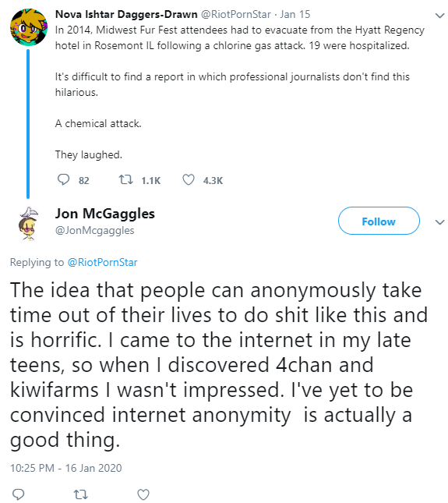
Task: Retweet Nova Ishtar's tweet
Action: pyautogui.click(x=126, y=179)
